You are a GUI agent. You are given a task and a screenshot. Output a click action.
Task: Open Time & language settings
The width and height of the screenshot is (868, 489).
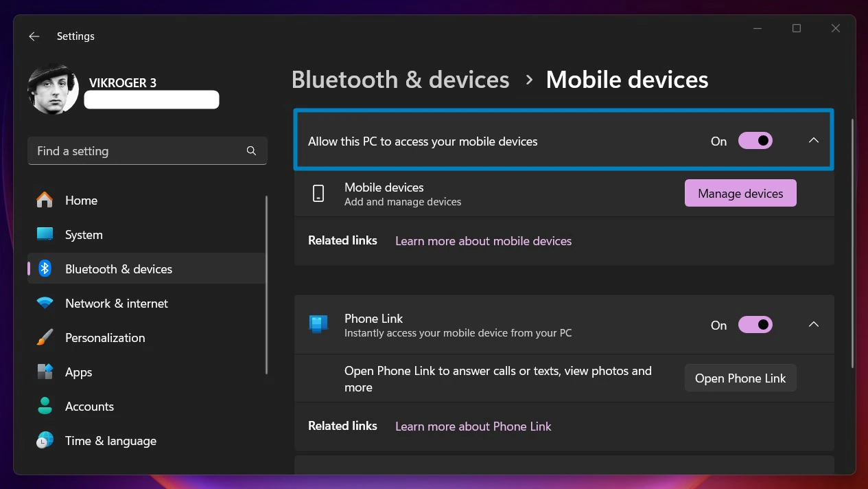click(x=147, y=441)
